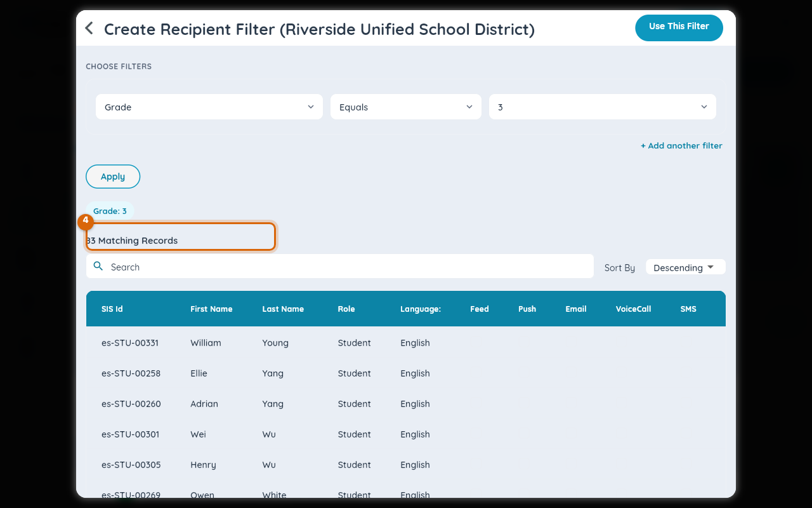Select SIS Id es-STU-00260
The image size is (812, 508).
[x=131, y=404]
